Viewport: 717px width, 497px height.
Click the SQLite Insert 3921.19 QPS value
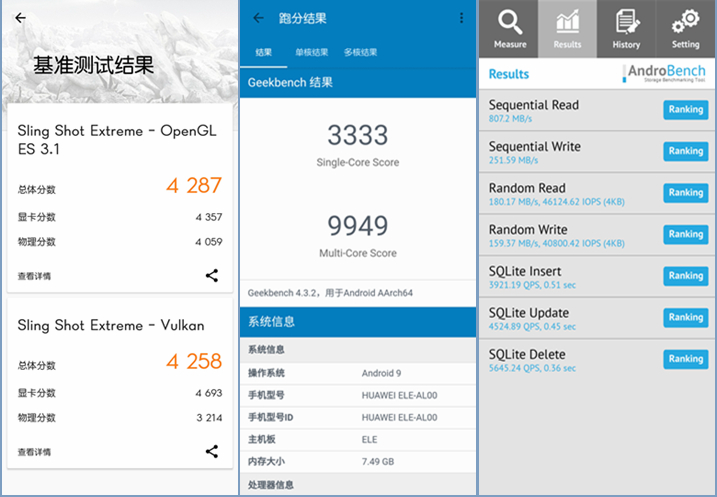[x=532, y=285]
